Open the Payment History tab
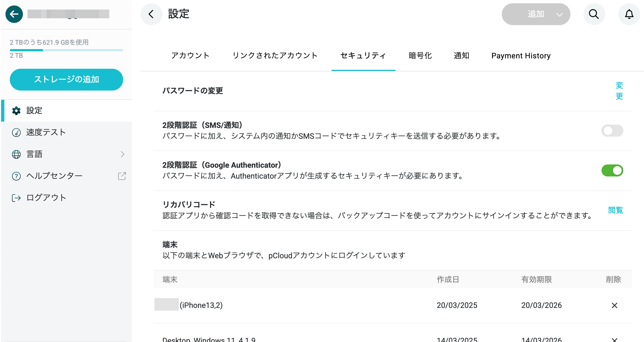Viewport: 644px width, 342px height. pyautogui.click(x=521, y=56)
